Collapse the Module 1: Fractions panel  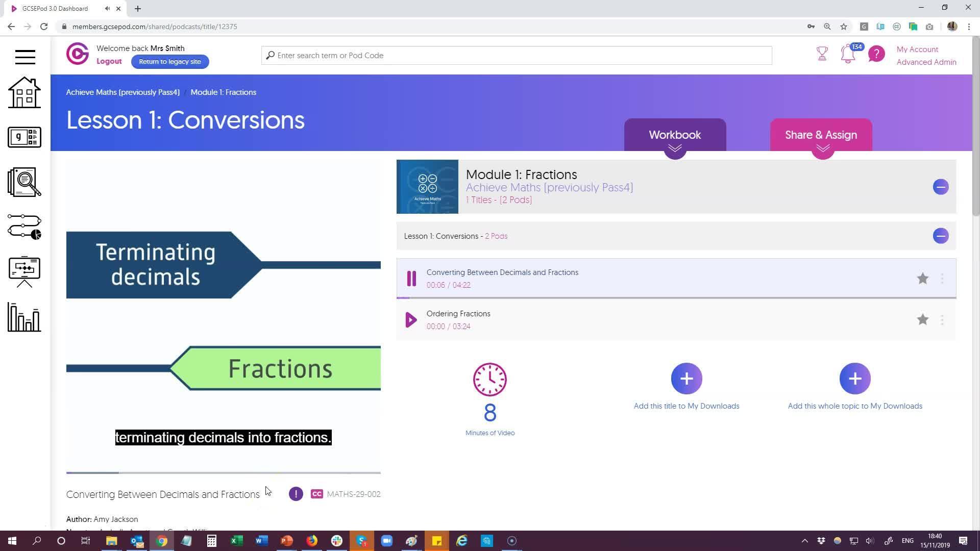(941, 187)
